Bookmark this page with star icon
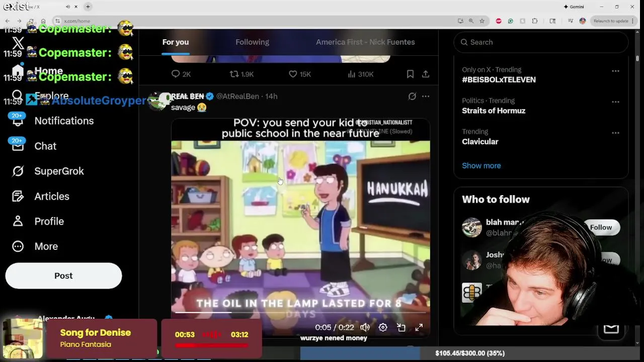The height and width of the screenshot is (362, 644). click(x=482, y=21)
